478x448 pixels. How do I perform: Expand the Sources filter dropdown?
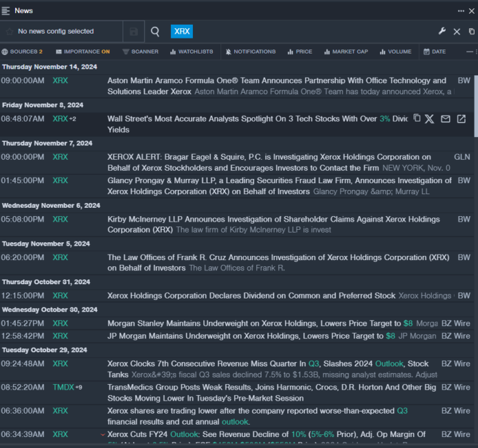click(x=22, y=51)
